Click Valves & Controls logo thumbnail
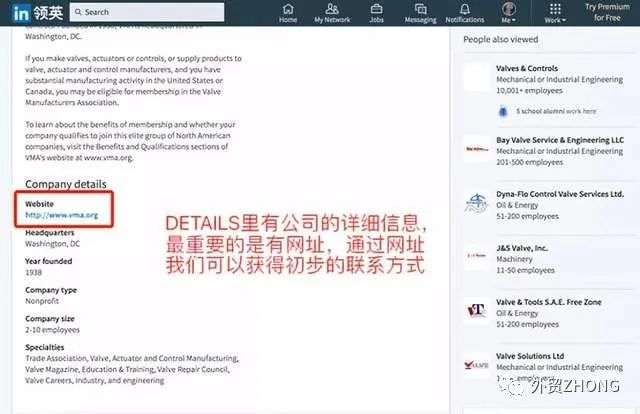 point(476,77)
